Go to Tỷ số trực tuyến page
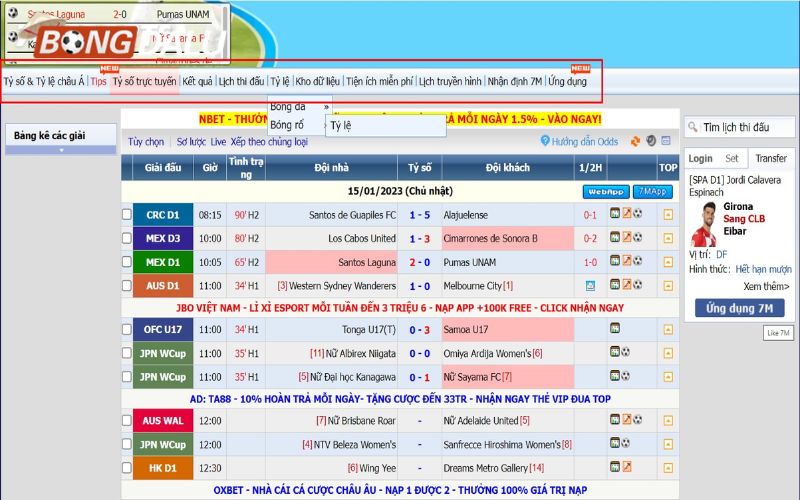This screenshot has width=800, height=500. (x=144, y=81)
